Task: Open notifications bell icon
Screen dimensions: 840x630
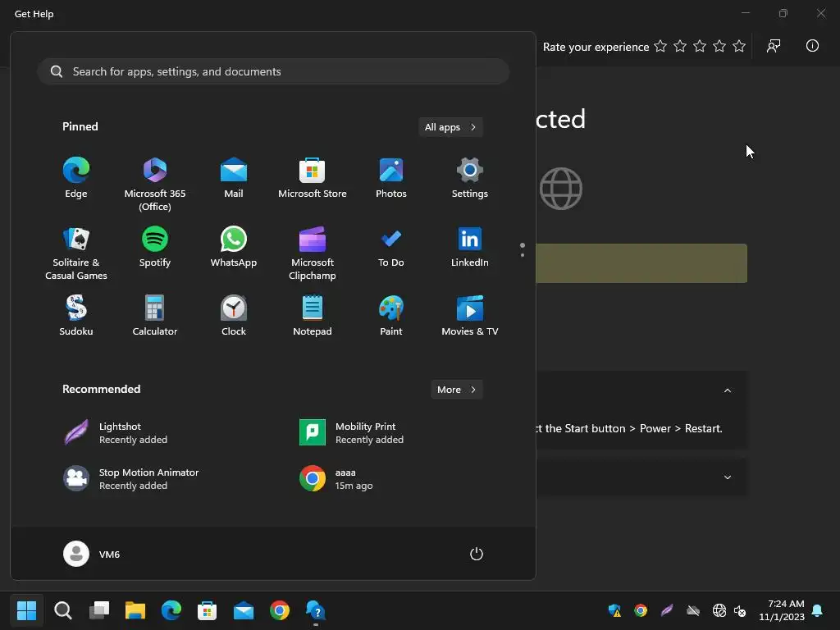Action: tap(818, 610)
